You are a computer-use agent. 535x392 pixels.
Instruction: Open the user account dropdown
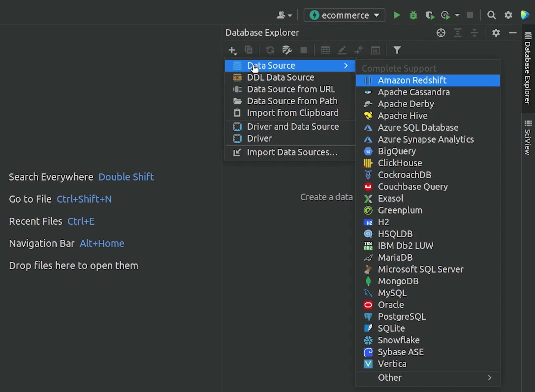coord(284,15)
